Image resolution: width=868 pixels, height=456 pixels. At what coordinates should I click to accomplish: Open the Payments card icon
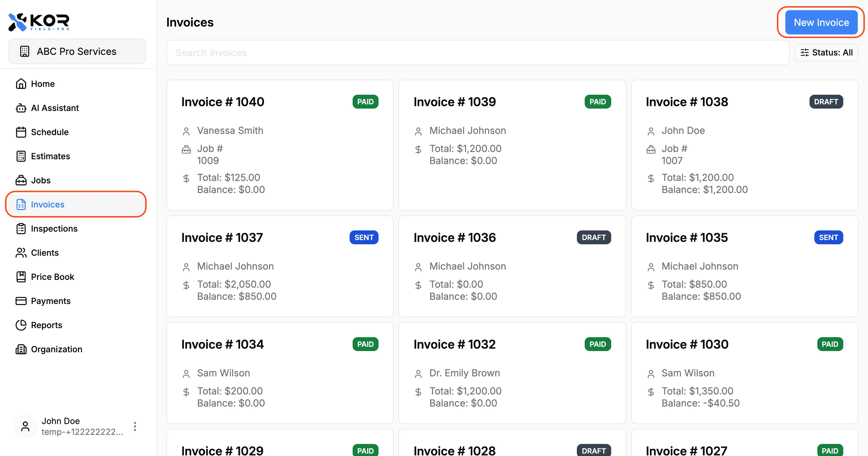[x=21, y=301]
